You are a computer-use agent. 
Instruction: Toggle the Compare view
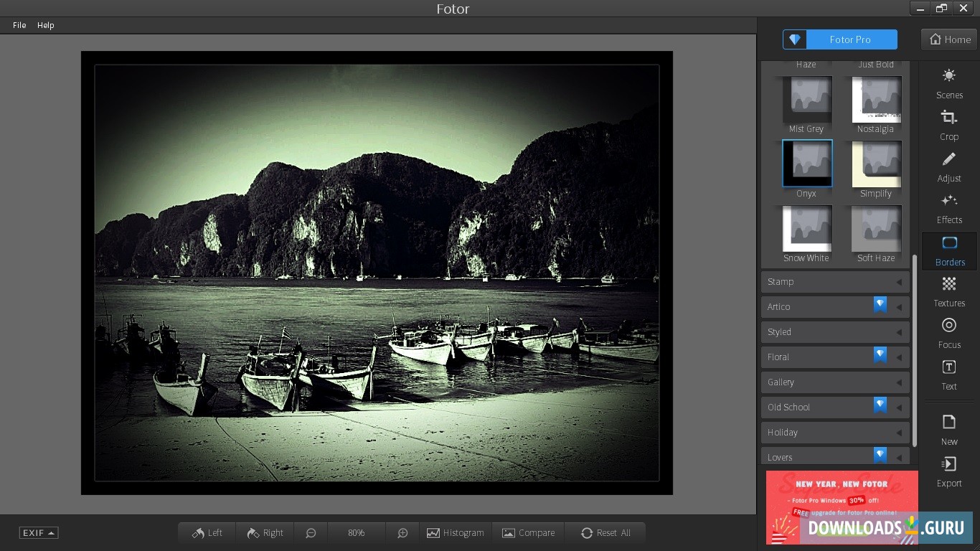[x=528, y=532]
